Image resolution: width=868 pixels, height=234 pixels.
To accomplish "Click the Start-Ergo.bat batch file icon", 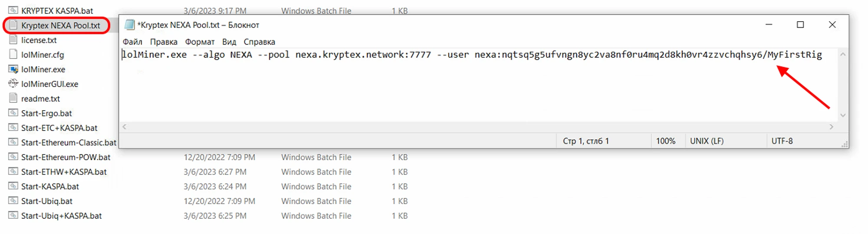I will (x=13, y=113).
